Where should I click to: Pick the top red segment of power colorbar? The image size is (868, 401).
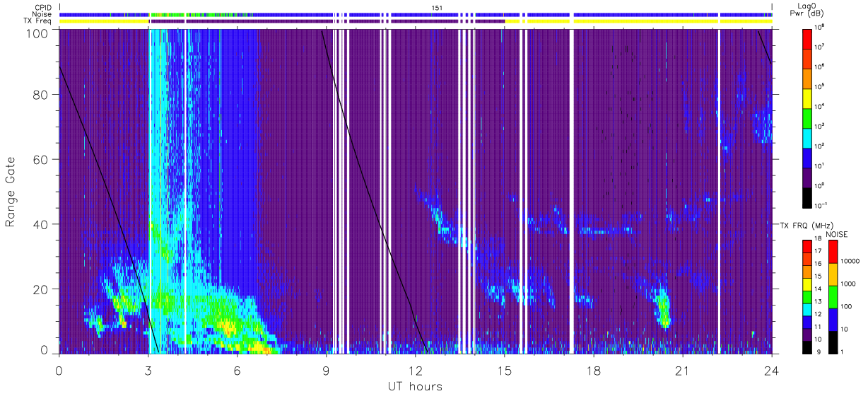tap(807, 38)
